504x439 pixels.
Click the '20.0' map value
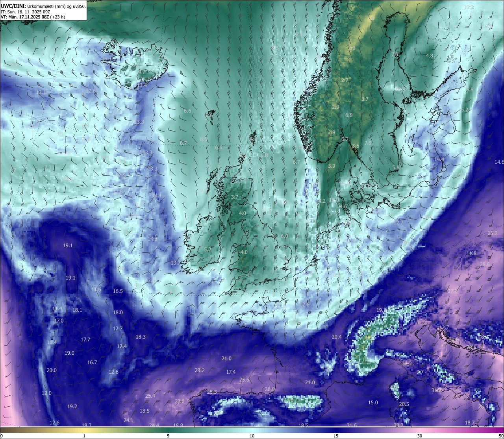pos(52,370)
